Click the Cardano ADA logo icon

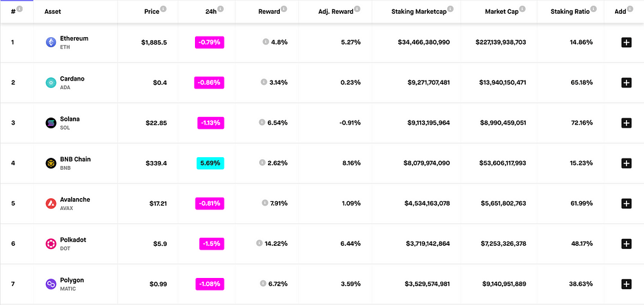tap(50, 82)
